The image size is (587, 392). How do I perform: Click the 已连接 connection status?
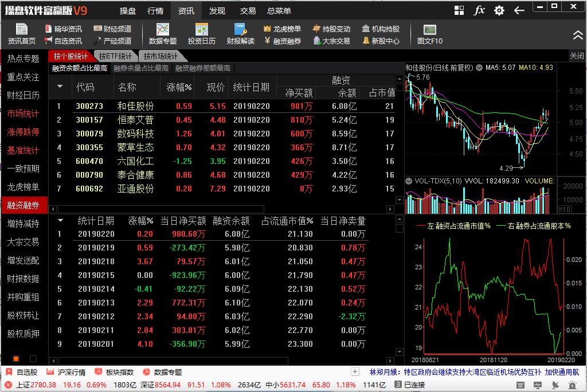pyautogui.click(x=414, y=385)
